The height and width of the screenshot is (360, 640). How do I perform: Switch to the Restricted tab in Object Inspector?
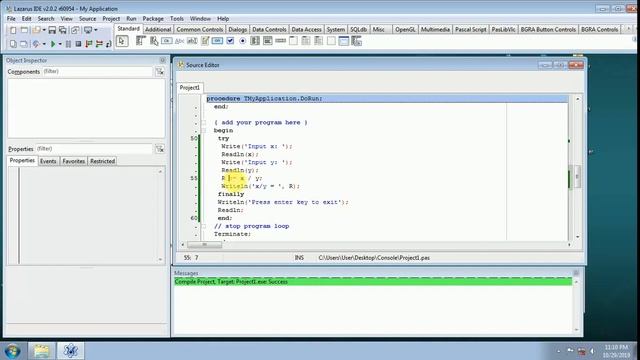point(102,161)
